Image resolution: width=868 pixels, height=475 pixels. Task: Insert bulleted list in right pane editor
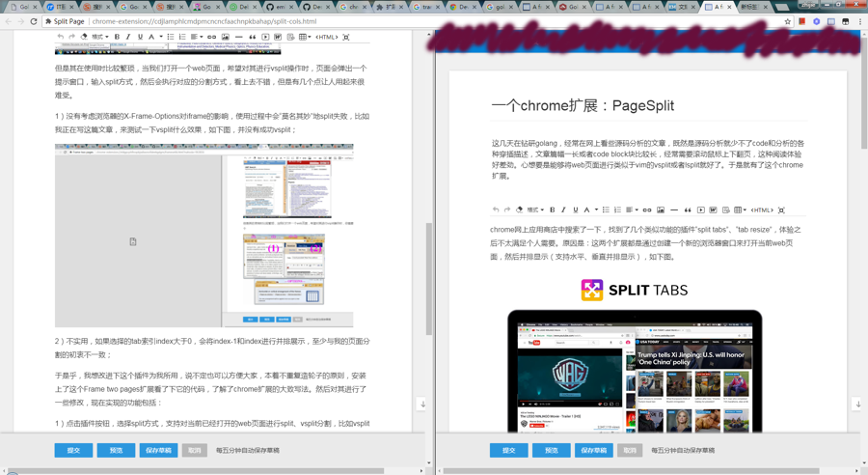[607, 210]
